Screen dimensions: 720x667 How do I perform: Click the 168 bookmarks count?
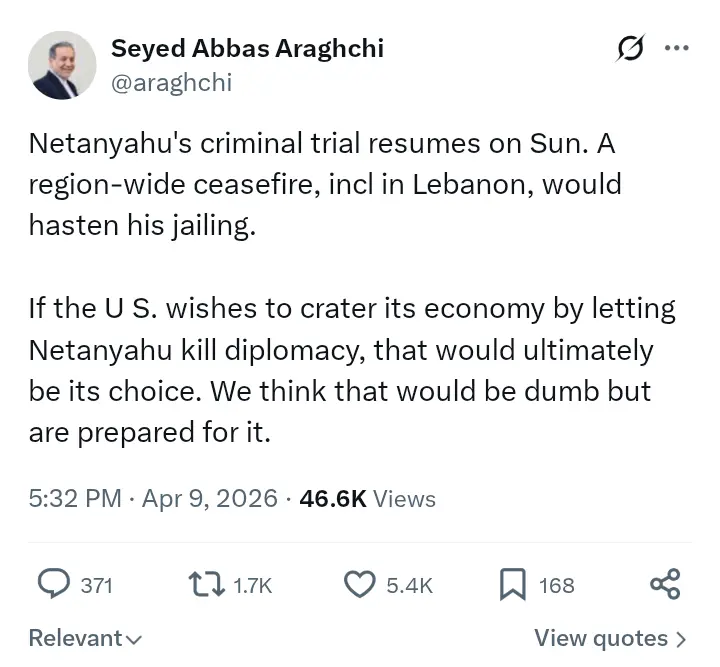pos(557,585)
